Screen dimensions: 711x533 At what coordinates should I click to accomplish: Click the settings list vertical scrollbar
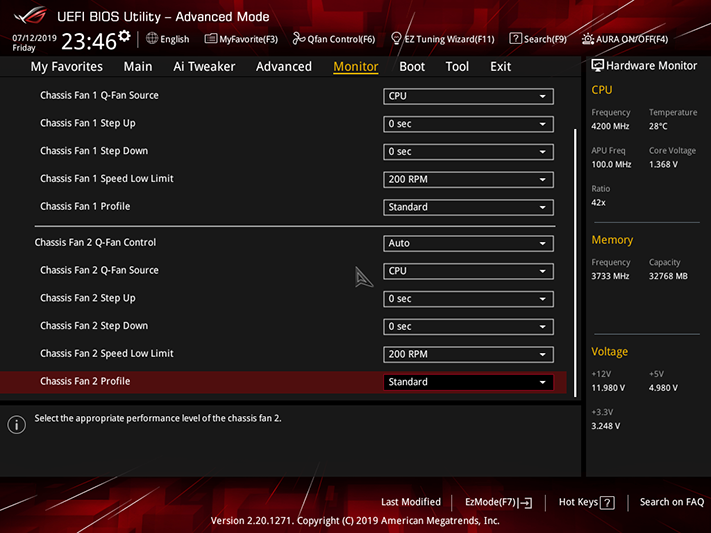575,263
